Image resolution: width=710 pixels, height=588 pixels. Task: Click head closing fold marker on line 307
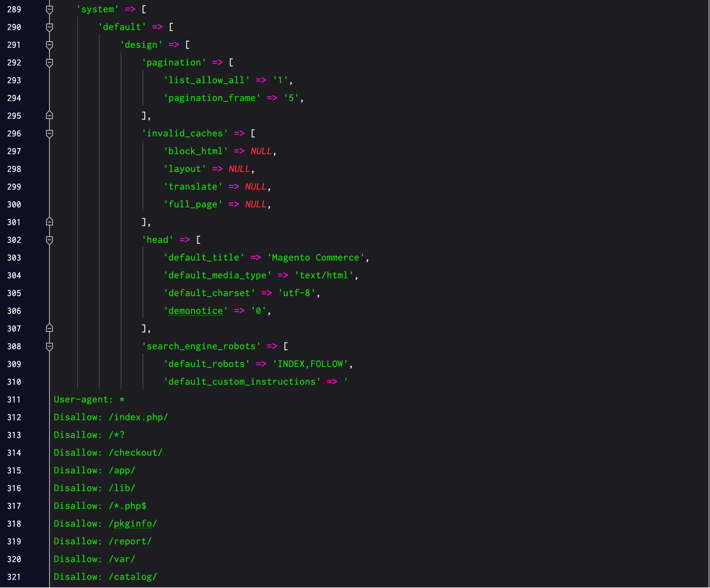point(49,328)
